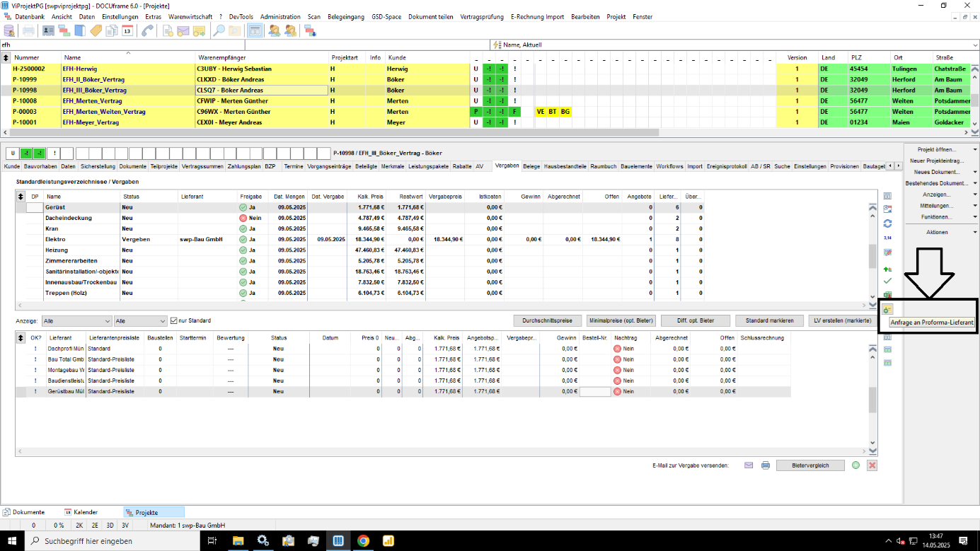This screenshot has height=551, width=980.
Task: Open Chrome from the Windows taskbar
Action: pyautogui.click(x=363, y=540)
